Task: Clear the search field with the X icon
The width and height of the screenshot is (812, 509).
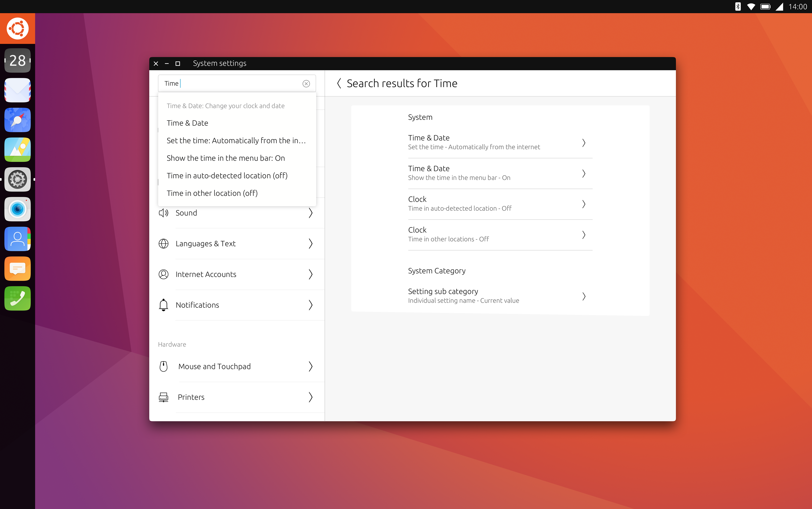Action: (x=306, y=83)
